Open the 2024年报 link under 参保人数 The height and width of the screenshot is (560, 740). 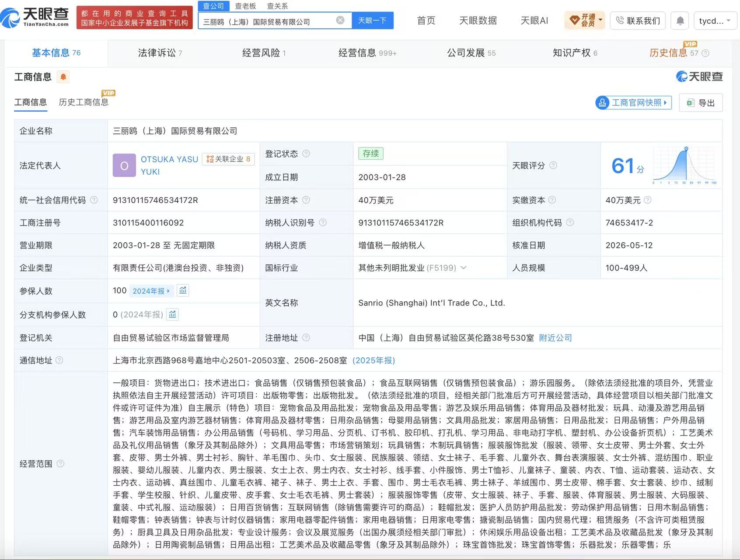click(x=151, y=291)
